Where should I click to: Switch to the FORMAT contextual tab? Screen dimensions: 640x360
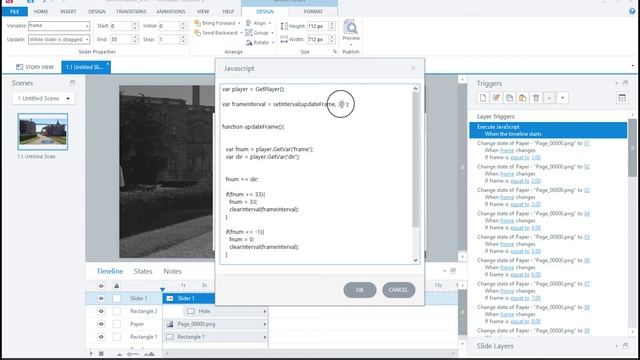click(x=313, y=11)
